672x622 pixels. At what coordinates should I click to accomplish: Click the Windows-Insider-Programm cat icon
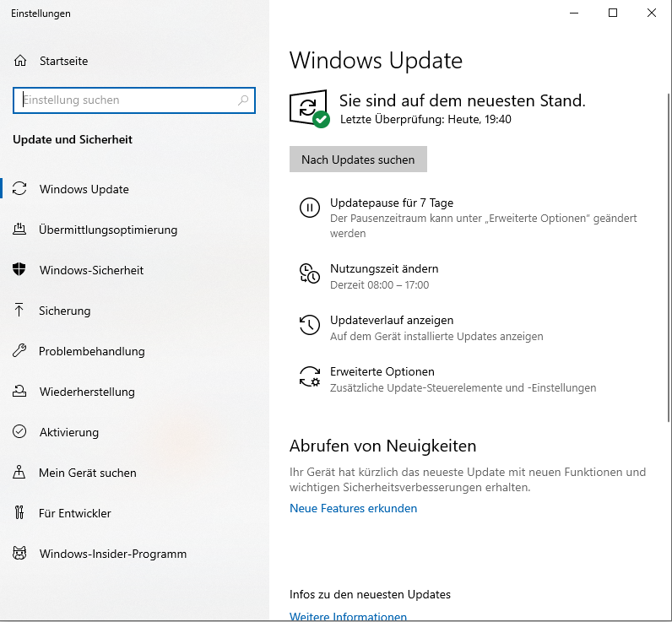pos(19,553)
